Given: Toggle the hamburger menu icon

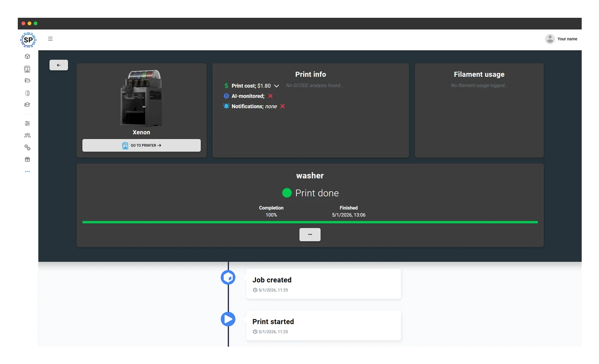Looking at the screenshot, I should [x=51, y=39].
